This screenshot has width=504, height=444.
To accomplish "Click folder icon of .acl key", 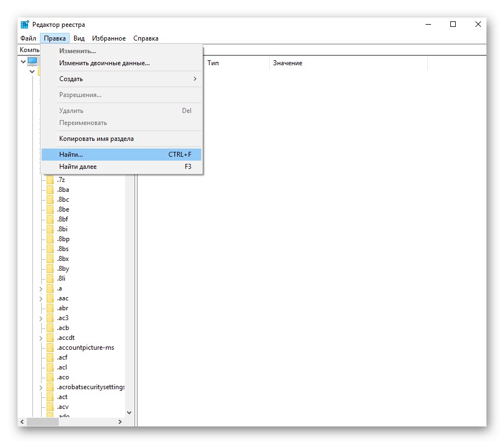I will [x=50, y=367].
